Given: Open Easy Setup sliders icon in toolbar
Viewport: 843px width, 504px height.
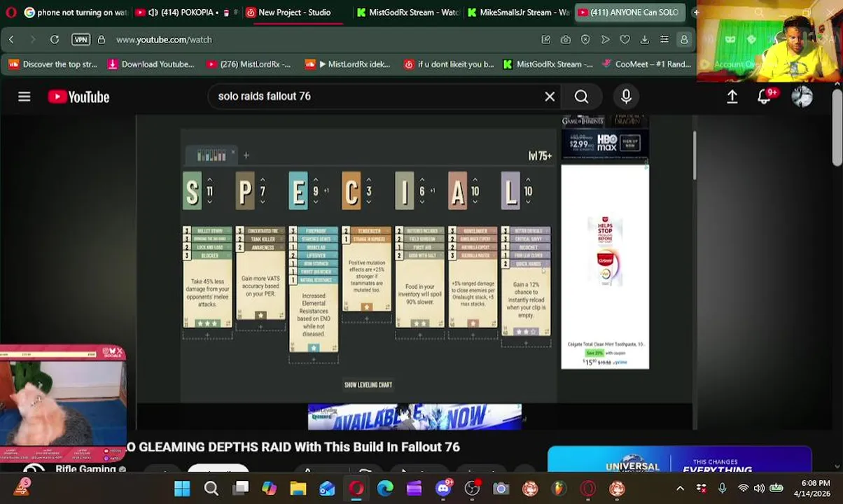Looking at the screenshot, I should pyautogui.click(x=664, y=40).
